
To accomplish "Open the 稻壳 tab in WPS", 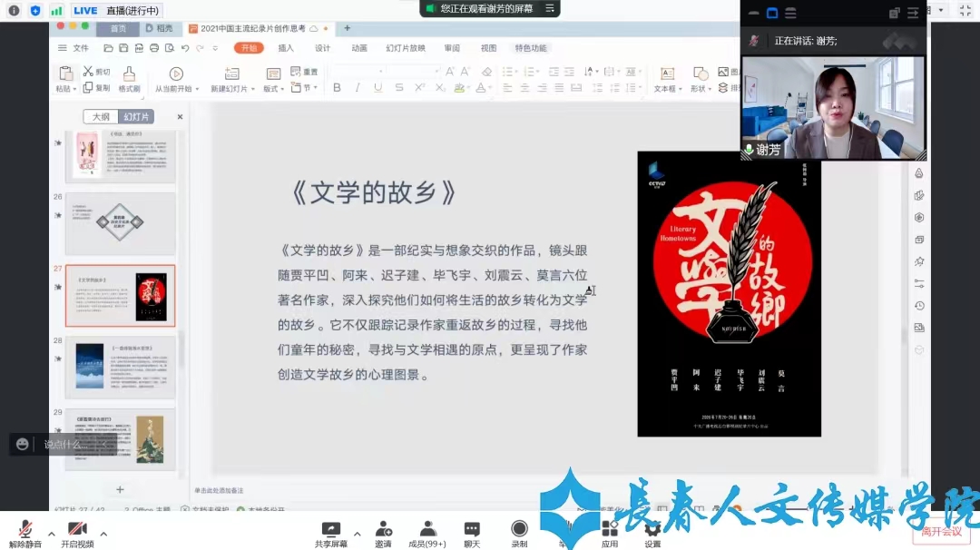I will pyautogui.click(x=160, y=28).
